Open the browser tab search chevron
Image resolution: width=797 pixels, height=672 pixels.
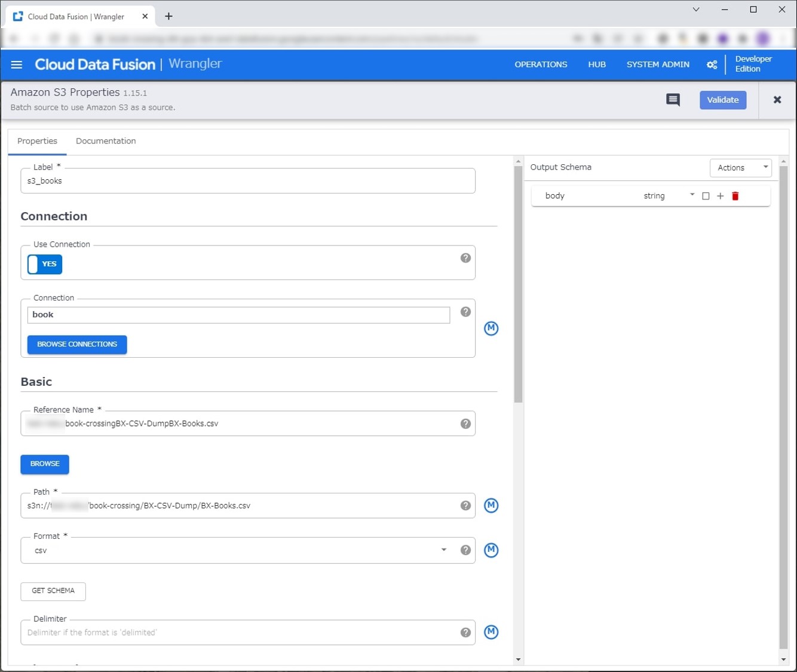[x=696, y=10]
